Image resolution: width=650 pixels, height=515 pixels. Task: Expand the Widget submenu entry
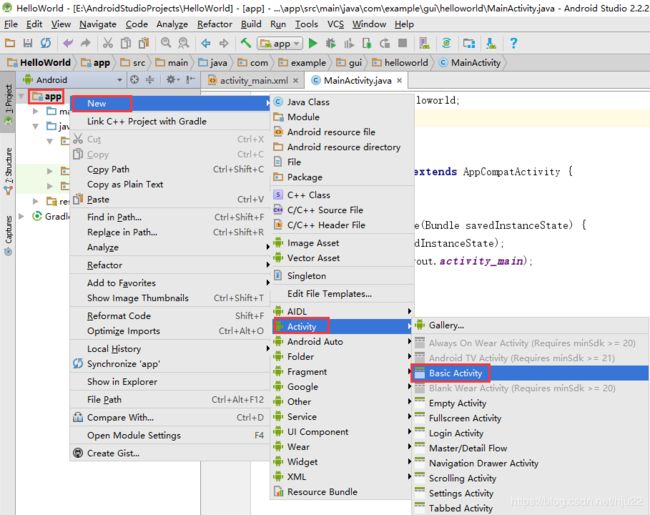pos(342,462)
